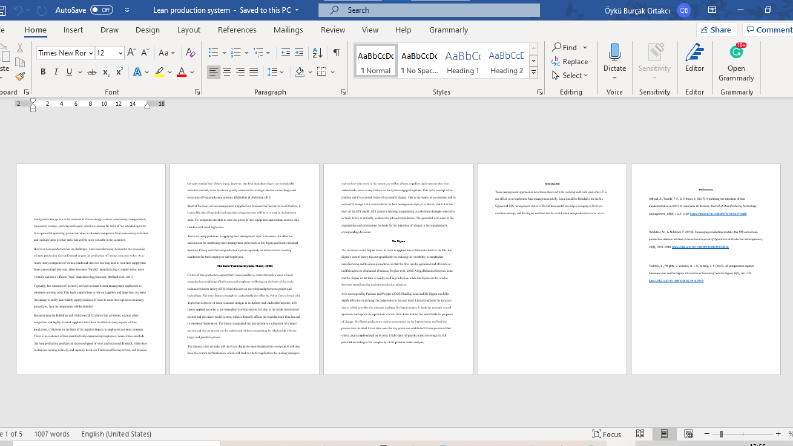793x446 pixels.
Task: Click the Share button
Action: 716,30
